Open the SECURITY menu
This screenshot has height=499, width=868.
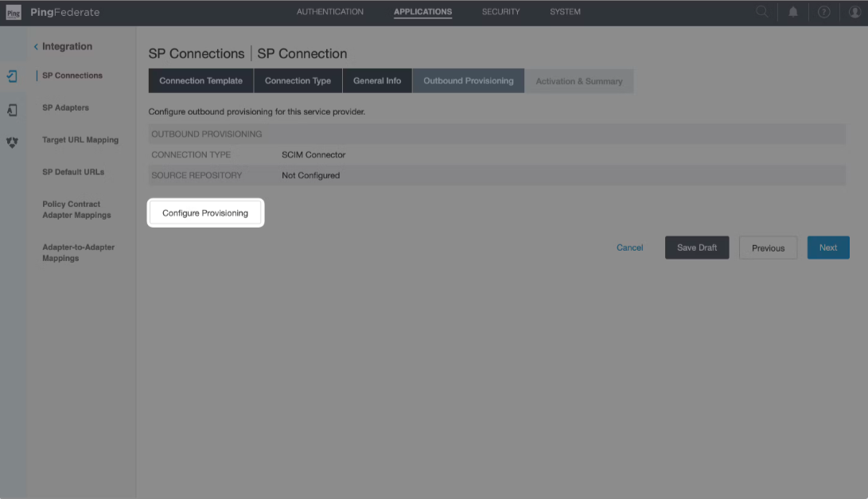(x=500, y=12)
